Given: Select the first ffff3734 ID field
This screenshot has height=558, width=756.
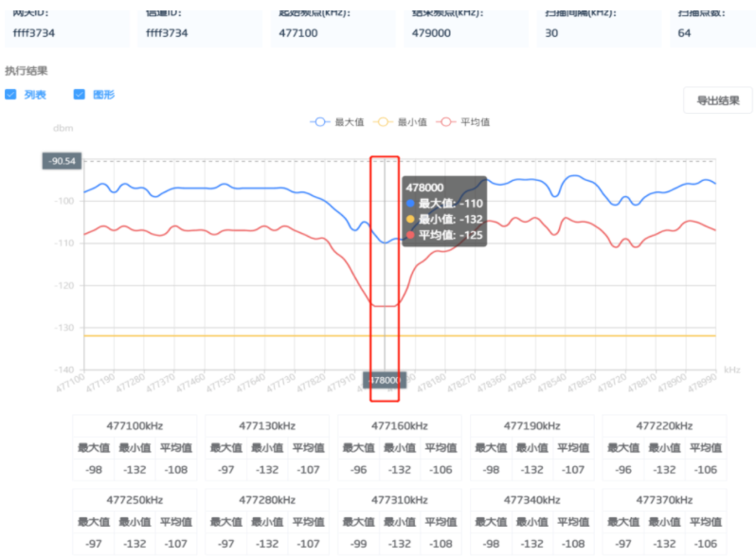Looking at the screenshot, I should coord(67,29).
